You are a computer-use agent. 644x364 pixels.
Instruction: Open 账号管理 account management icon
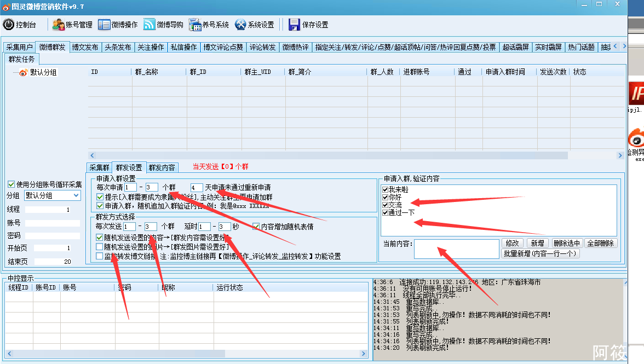point(58,25)
